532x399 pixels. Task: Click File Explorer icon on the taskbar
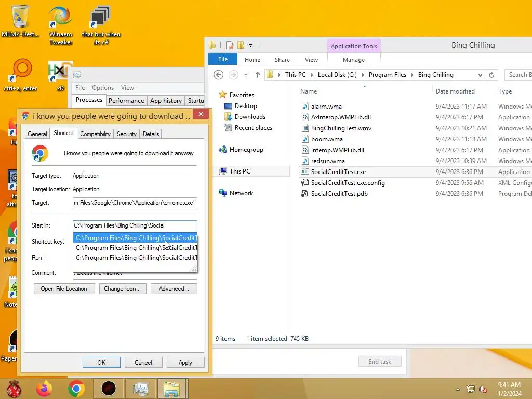tap(171, 389)
